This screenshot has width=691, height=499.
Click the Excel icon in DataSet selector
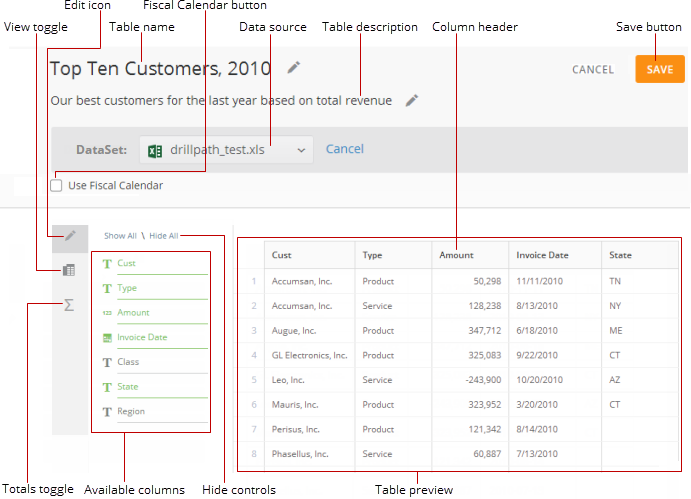pyautogui.click(x=155, y=151)
